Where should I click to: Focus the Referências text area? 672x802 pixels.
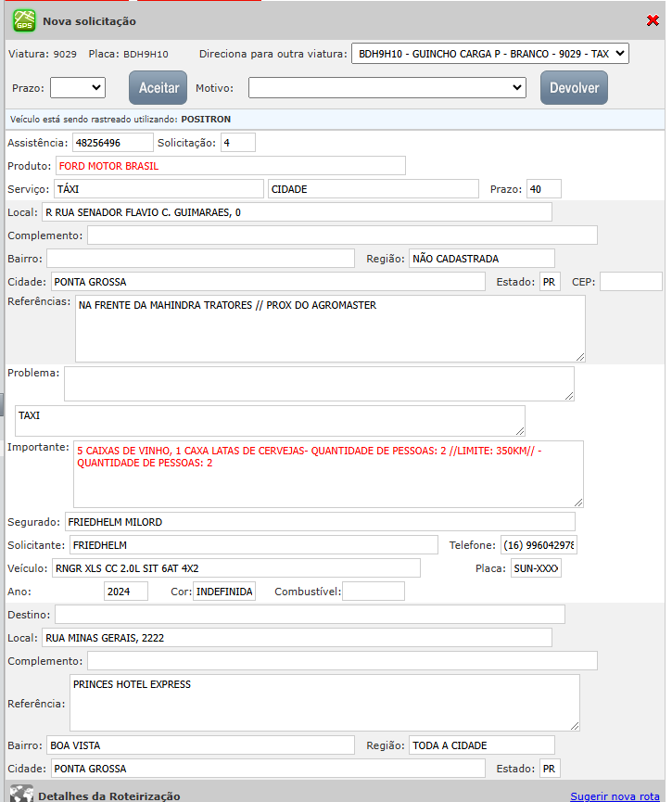(x=329, y=328)
